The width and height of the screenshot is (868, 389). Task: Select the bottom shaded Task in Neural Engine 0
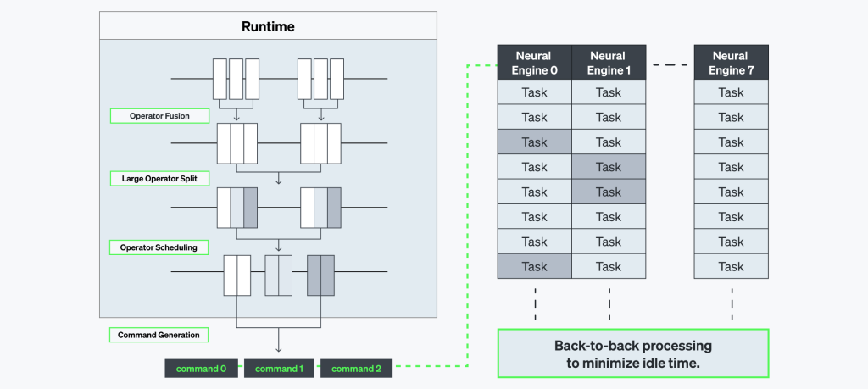(x=535, y=266)
